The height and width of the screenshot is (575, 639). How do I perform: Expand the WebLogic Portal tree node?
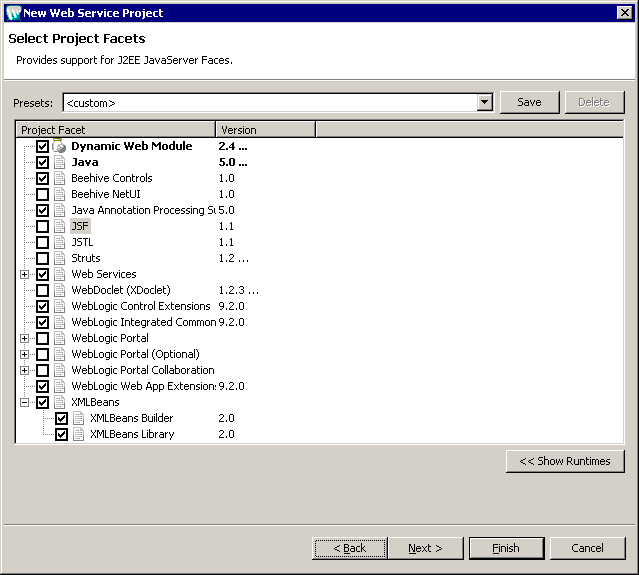24,338
